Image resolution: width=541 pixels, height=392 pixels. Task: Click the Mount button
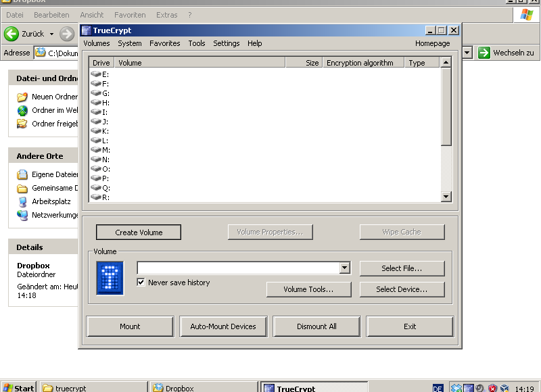[130, 326]
